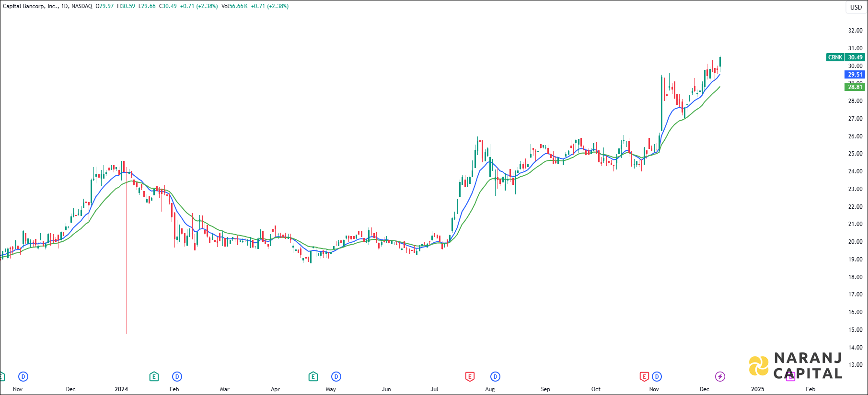Click the high value H30.59
Image resolution: width=868 pixels, height=395 pixels.
point(126,6)
